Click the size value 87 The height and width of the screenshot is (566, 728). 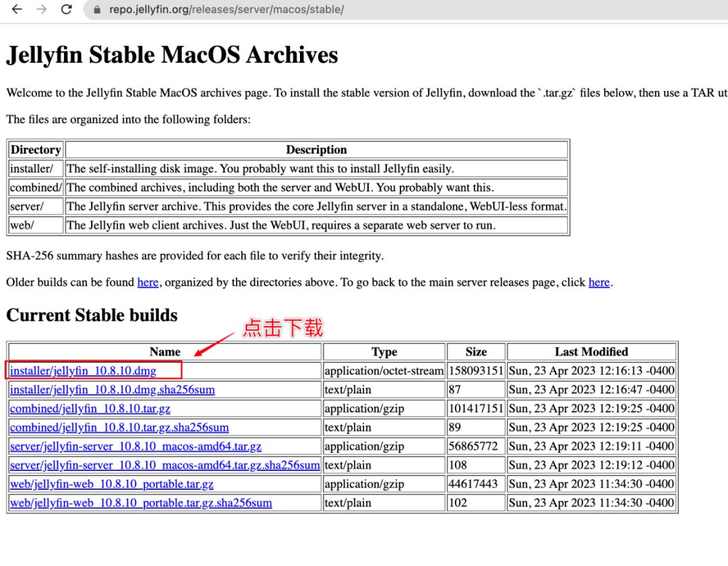tap(454, 389)
